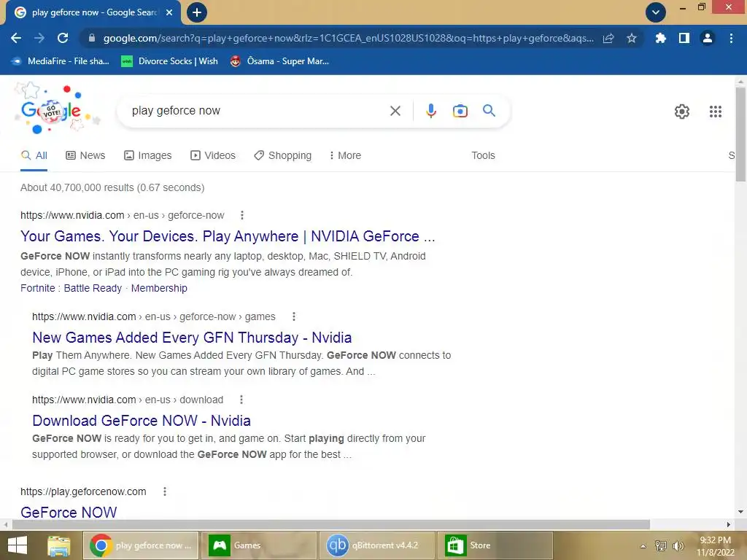
Task: Open options for play.geforcenow.com result
Action: point(165,491)
